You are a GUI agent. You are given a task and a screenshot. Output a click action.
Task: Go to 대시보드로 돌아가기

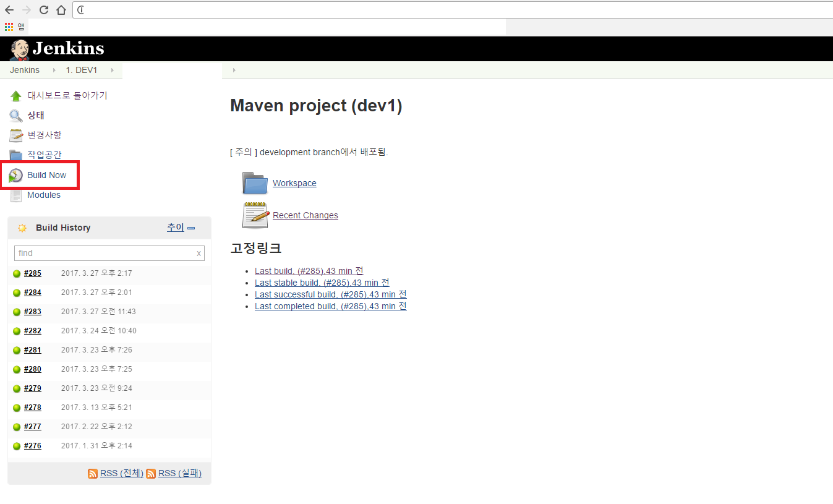pos(67,96)
